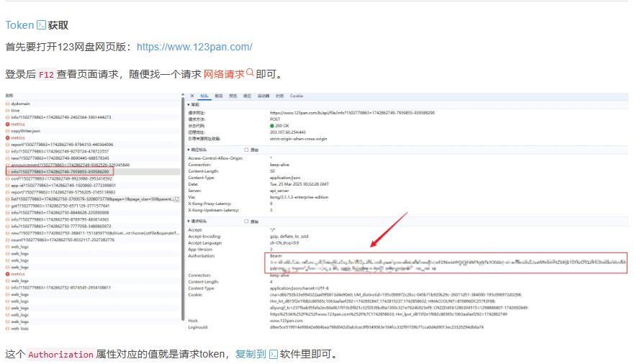Click the Authorization inline code in the bottom sentence
Image resolution: width=640 pixels, height=364 pixels.
point(60,354)
